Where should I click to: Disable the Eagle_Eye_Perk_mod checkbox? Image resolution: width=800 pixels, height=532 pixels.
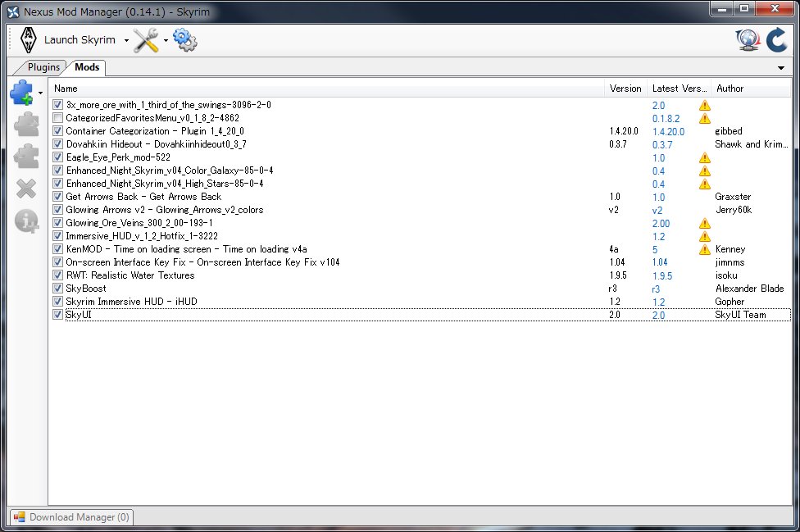pyautogui.click(x=57, y=157)
